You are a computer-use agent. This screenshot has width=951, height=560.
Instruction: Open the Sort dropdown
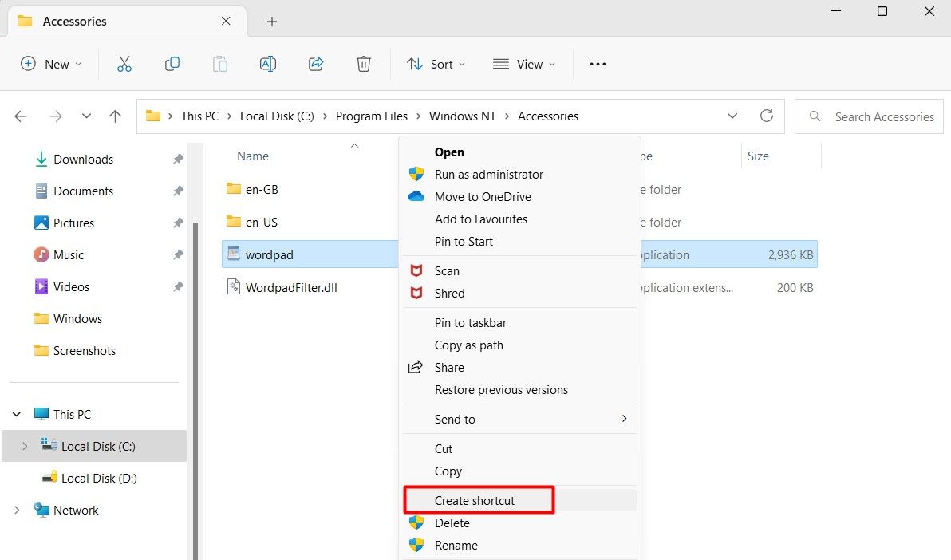[435, 64]
